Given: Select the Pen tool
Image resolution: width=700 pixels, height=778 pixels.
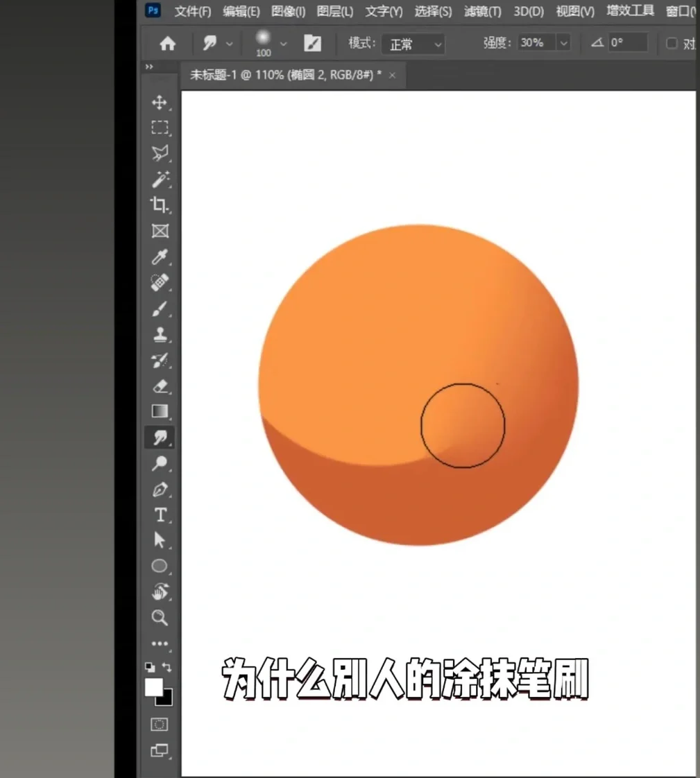Looking at the screenshot, I should point(160,490).
